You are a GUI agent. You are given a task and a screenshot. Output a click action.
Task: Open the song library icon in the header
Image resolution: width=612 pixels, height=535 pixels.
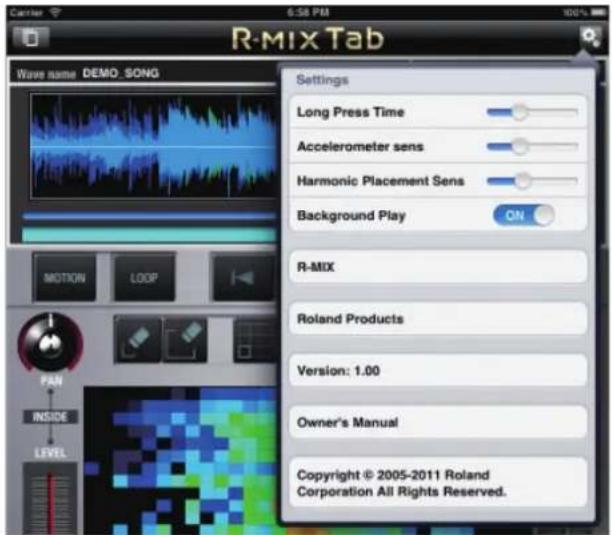click(31, 37)
